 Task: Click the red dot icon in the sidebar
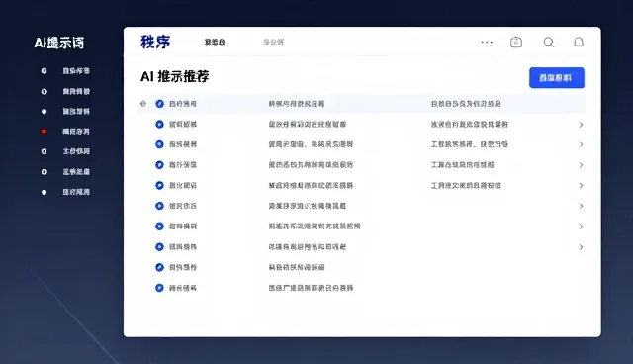click(x=44, y=132)
